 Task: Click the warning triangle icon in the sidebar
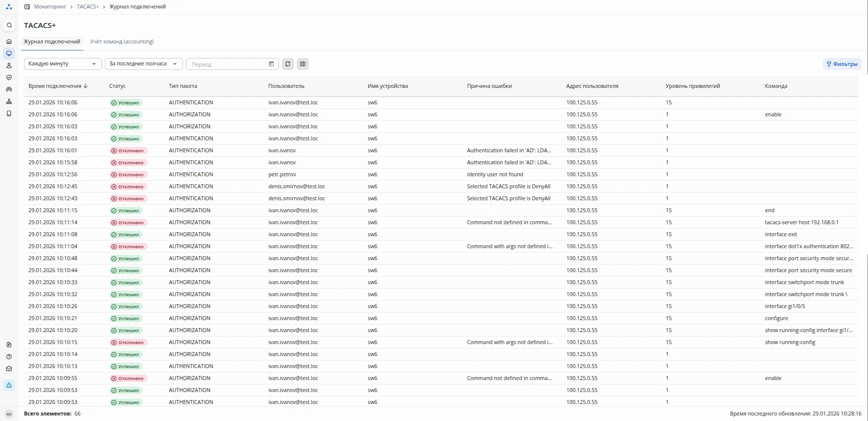[x=9, y=385]
